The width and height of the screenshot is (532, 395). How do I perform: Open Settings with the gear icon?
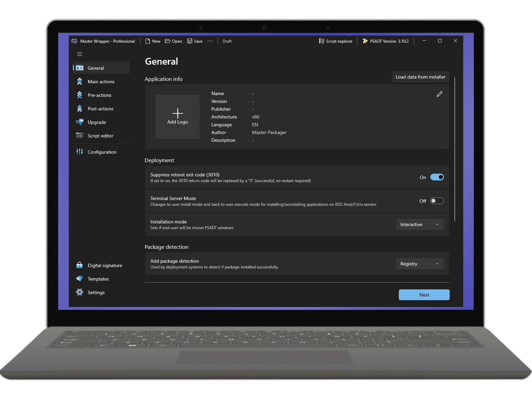pos(80,292)
